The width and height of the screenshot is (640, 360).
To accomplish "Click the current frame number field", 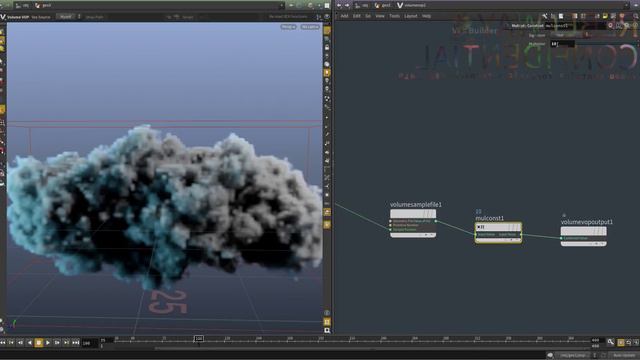I will click(89, 343).
